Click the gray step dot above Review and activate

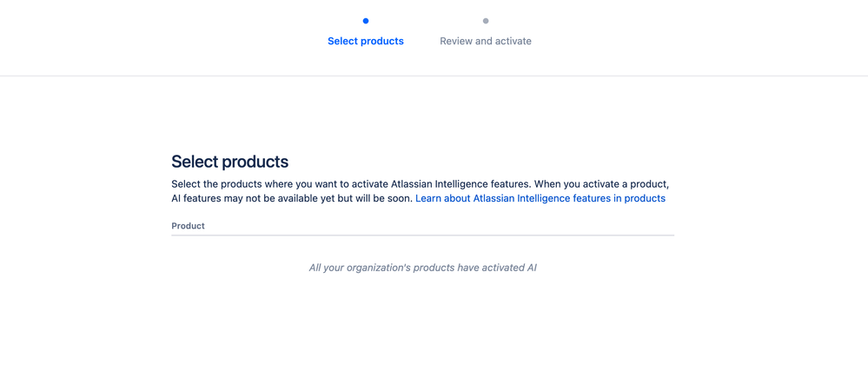point(486,21)
